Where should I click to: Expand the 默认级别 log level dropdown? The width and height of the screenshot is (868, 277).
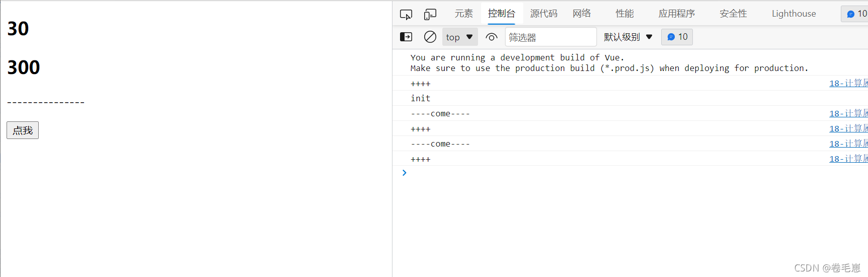pyautogui.click(x=628, y=37)
